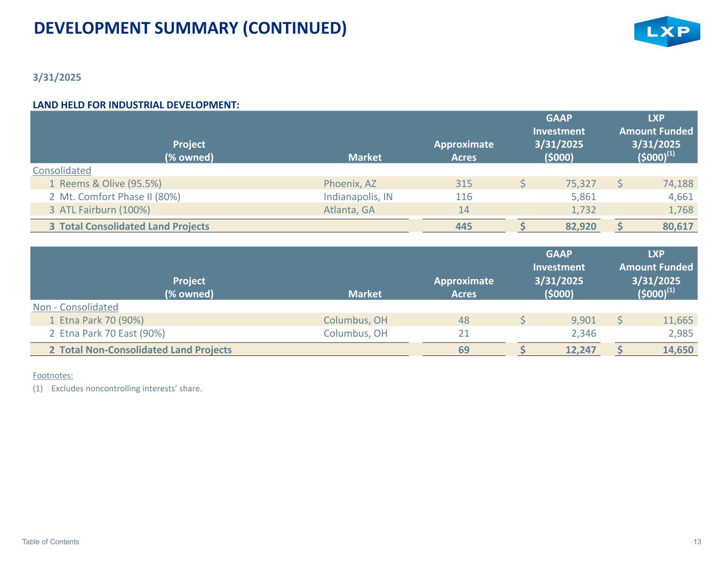The image size is (728, 563).
Task: Click the Consolidated section label
Action: [x=62, y=170]
